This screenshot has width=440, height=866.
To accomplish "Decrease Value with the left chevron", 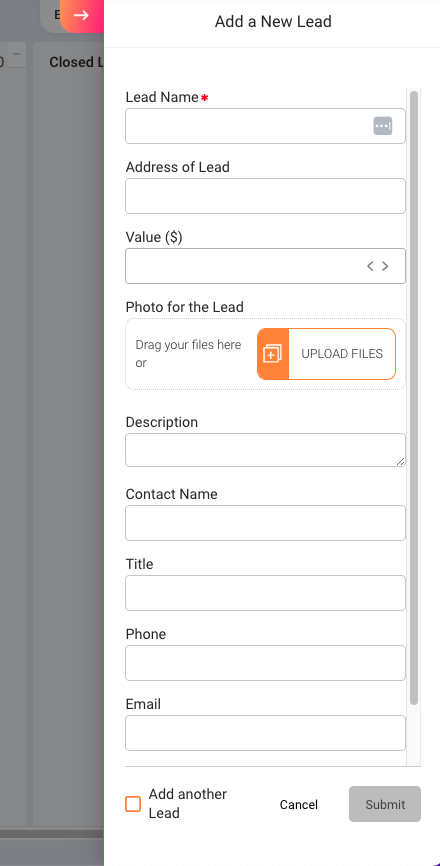I will [370, 266].
